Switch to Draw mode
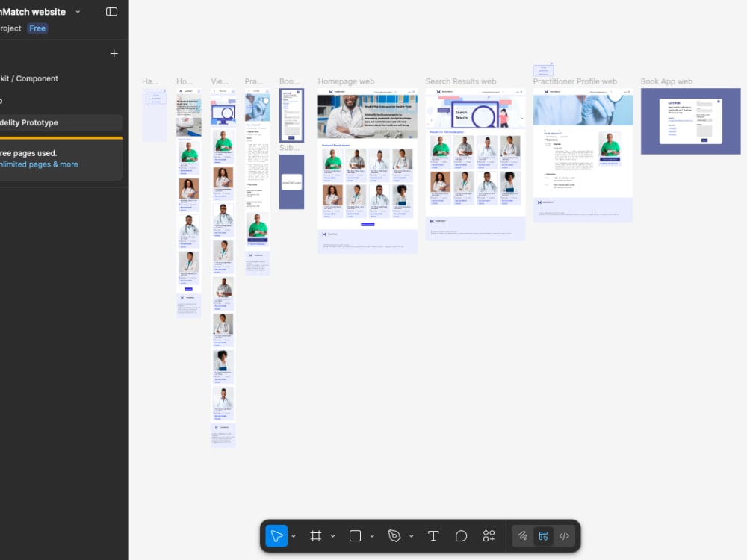747x560 pixels. pos(523,535)
